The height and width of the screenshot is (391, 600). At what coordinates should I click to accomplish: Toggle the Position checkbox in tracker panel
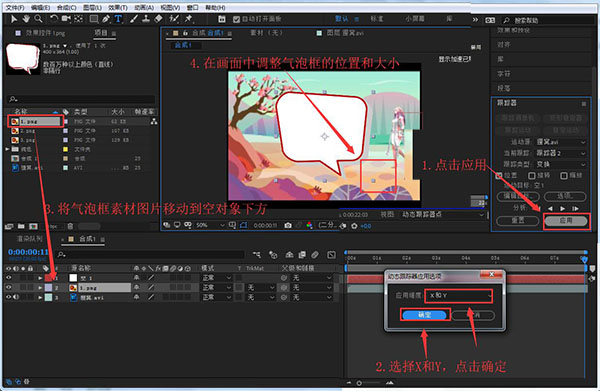(x=499, y=176)
